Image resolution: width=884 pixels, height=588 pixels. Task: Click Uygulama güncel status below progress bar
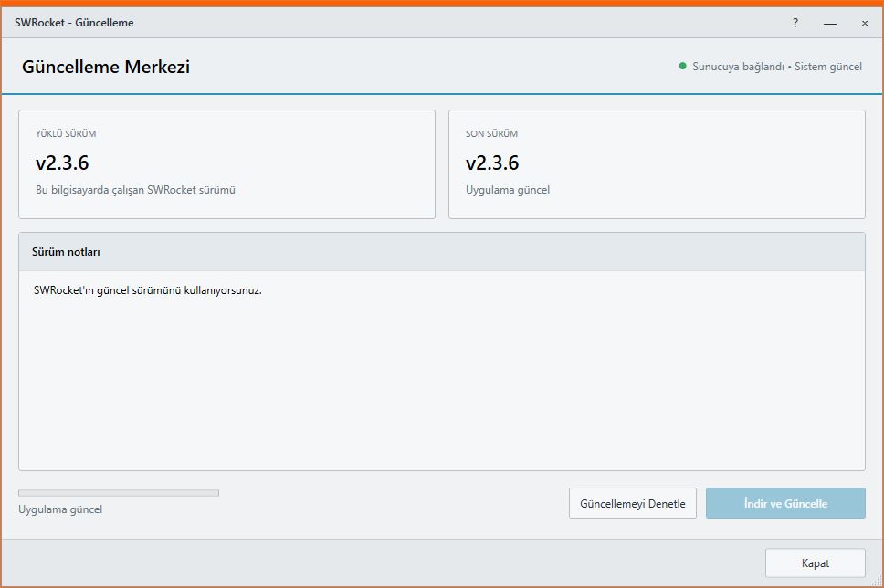[60, 509]
